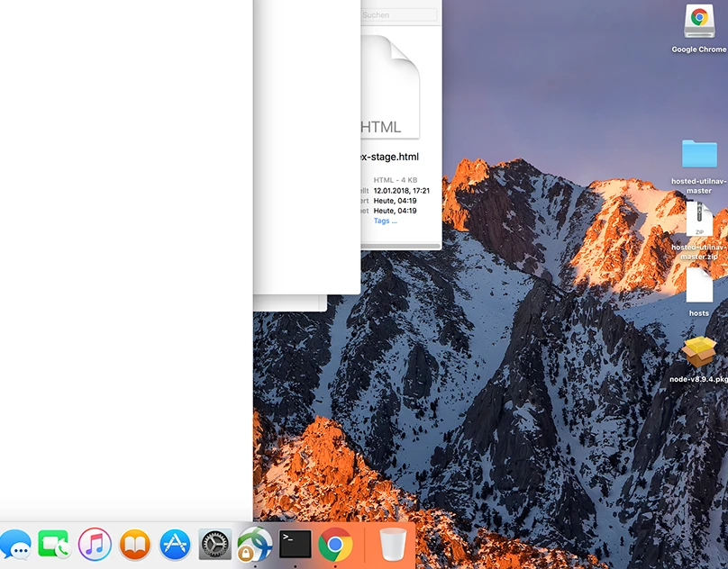The image size is (728, 569).
Task: Select the hosts file on desktop
Action: (x=699, y=286)
